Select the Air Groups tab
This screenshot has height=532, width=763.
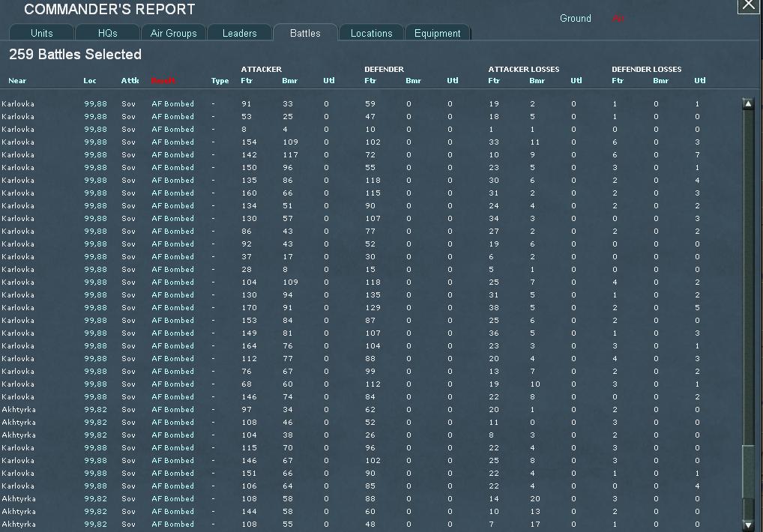174,32
